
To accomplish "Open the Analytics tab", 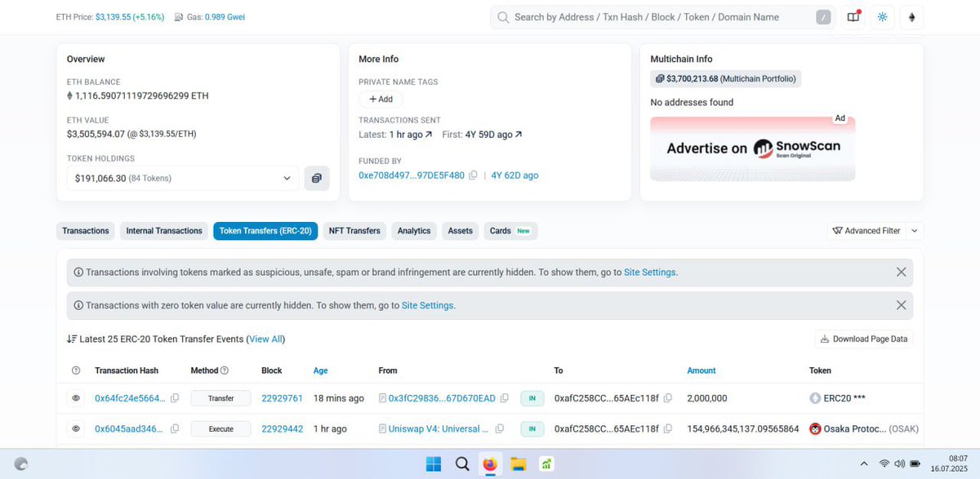I will 414,231.
